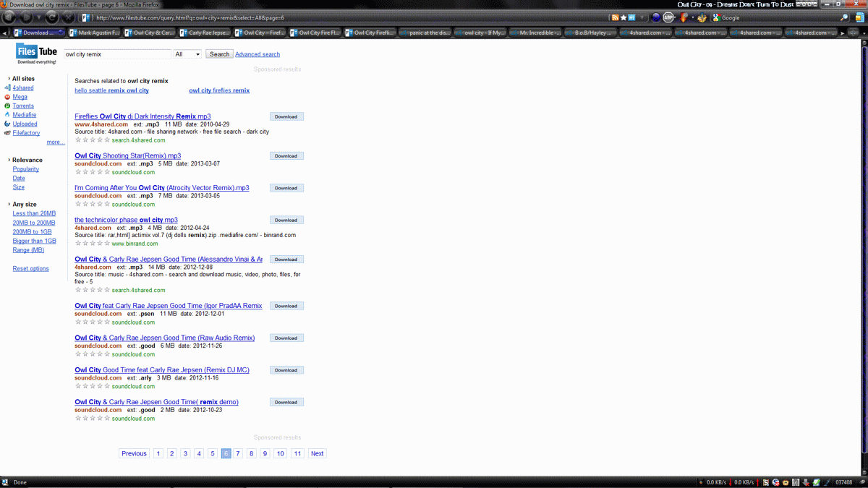Image resolution: width=868 pixels, height=488 pixels.
Task: Click the magnifier icon in search box
Action: (x=844, y=17)
